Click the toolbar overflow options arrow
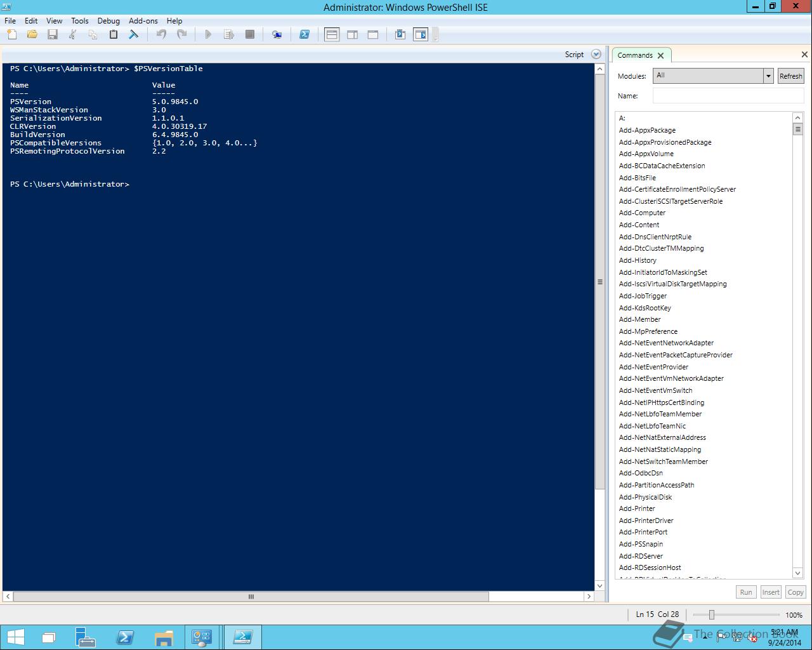This screenshot has height=650, width=812. [435, 37]
